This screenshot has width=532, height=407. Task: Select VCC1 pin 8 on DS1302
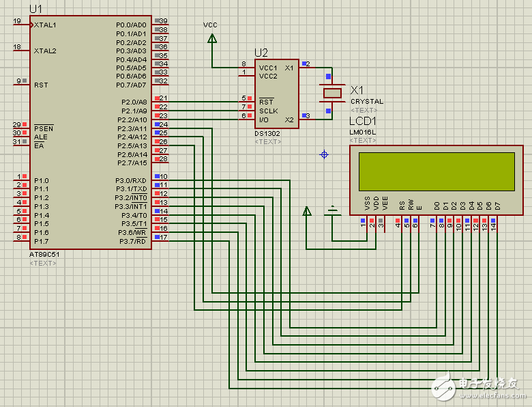(x=246, y=64)
